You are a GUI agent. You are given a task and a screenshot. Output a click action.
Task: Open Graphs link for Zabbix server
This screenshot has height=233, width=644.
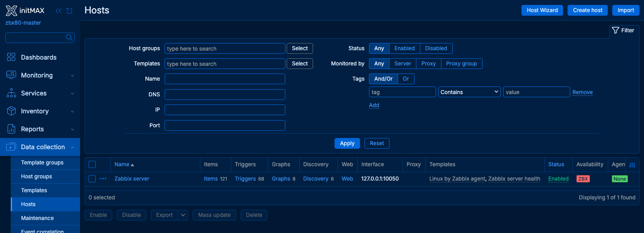(281, 179)
